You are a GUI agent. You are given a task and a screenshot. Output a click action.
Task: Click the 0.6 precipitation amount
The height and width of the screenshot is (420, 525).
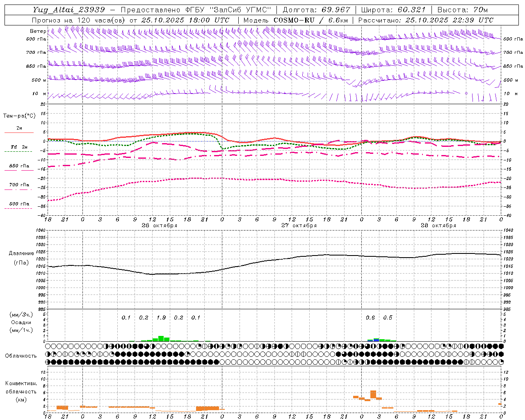[x=370, y=317]
